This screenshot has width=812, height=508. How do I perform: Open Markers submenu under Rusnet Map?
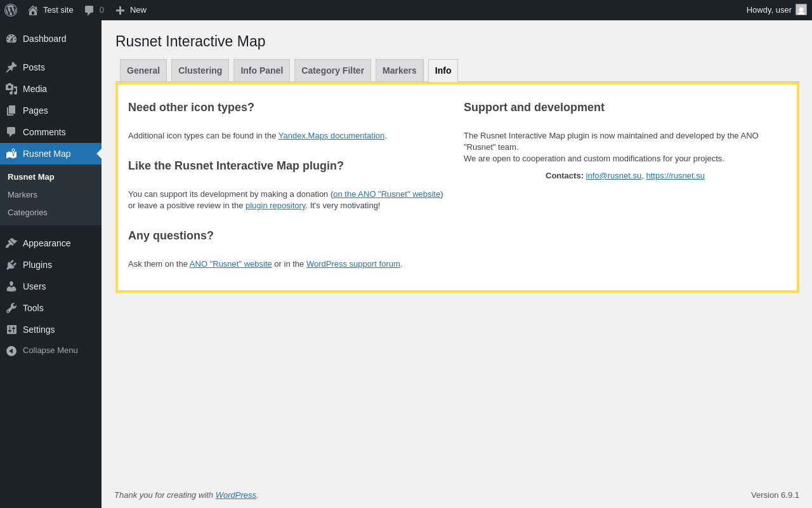click(22, 195)
